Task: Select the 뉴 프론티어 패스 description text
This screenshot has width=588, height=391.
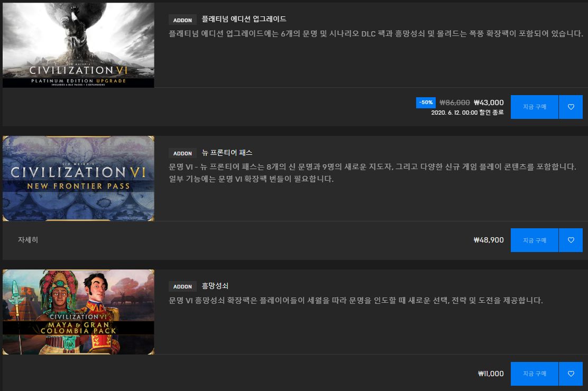Action: (372, 172)
